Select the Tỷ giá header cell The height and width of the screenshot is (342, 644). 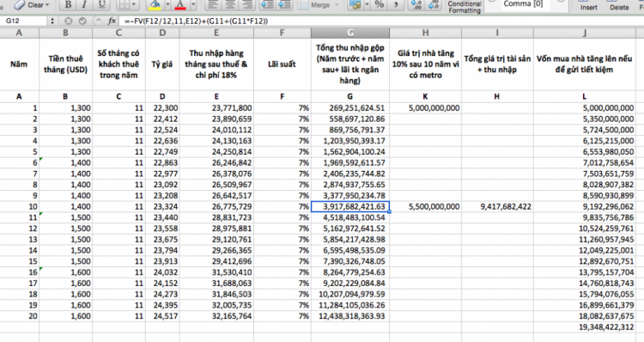click(x=162, y=64)
